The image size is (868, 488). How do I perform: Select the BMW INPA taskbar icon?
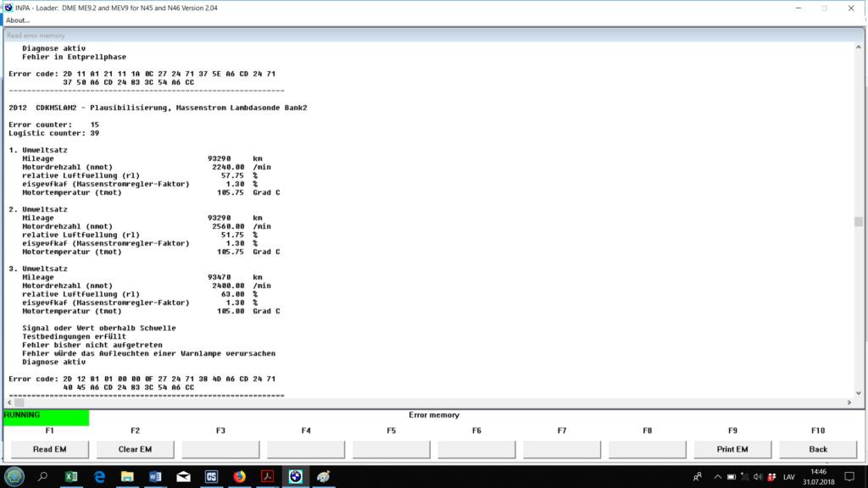click(295, 476)
